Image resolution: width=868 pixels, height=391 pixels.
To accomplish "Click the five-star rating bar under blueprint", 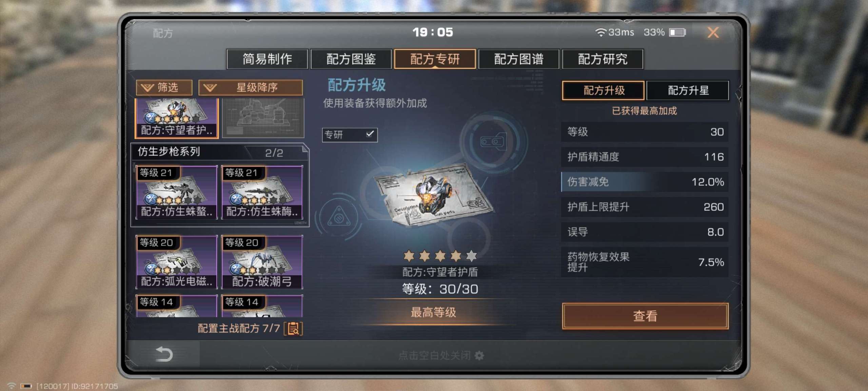I will (x=440, y=256).
